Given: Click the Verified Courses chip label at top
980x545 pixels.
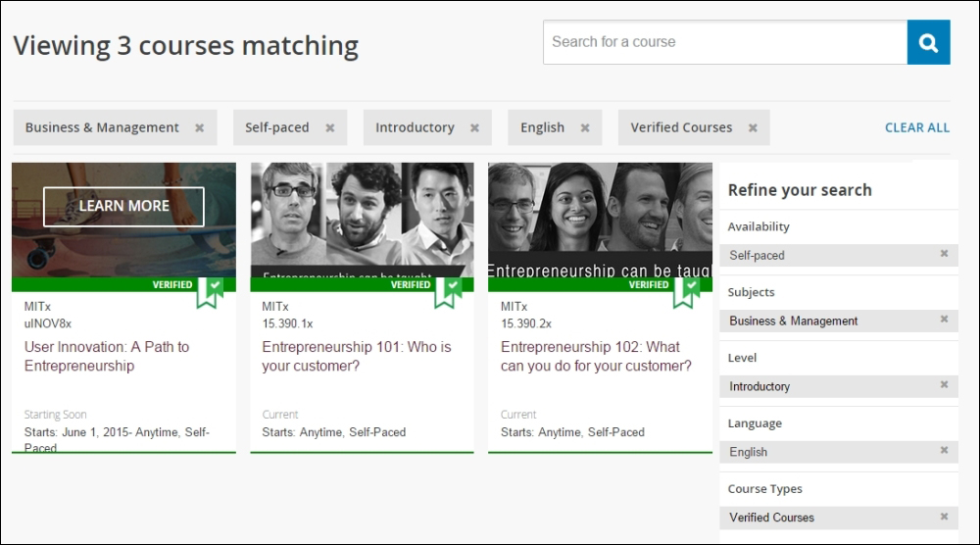Looking at the screenshot, I should point(681,127).
